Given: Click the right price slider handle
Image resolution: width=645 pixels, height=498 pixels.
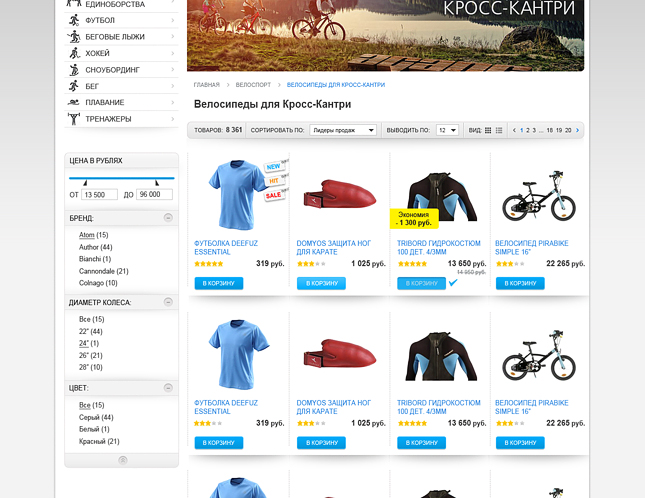Looking at the screenshot, I should [157, 183].
